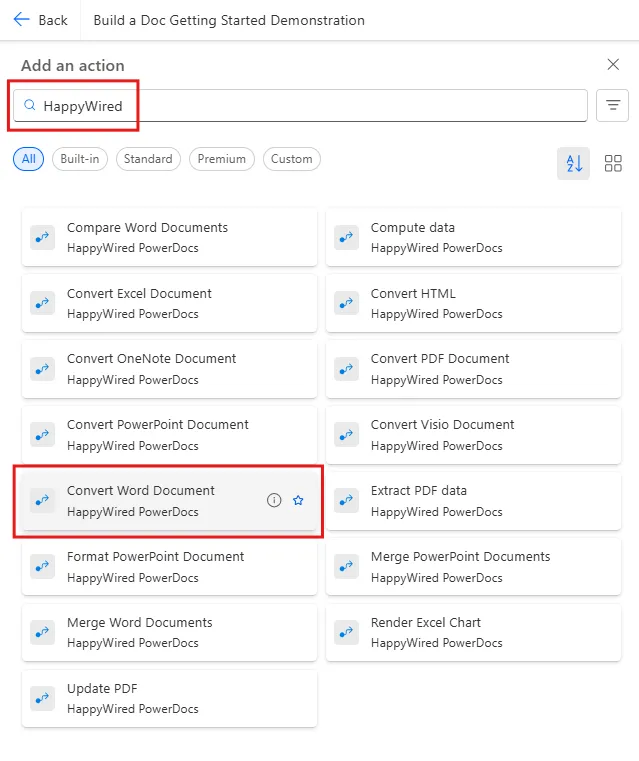639x761 pixels.
Task: Close the Add an action panel
Action: [x=613, y=64]
